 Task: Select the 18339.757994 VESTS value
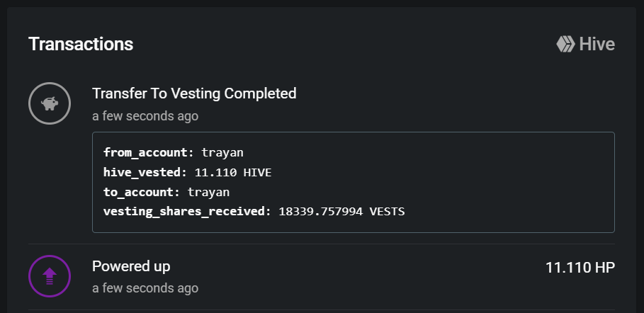[341, 211]
